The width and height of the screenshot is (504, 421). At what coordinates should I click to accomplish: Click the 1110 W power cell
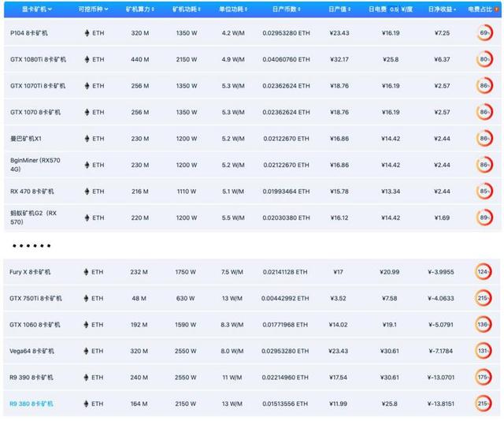[187, 192]
